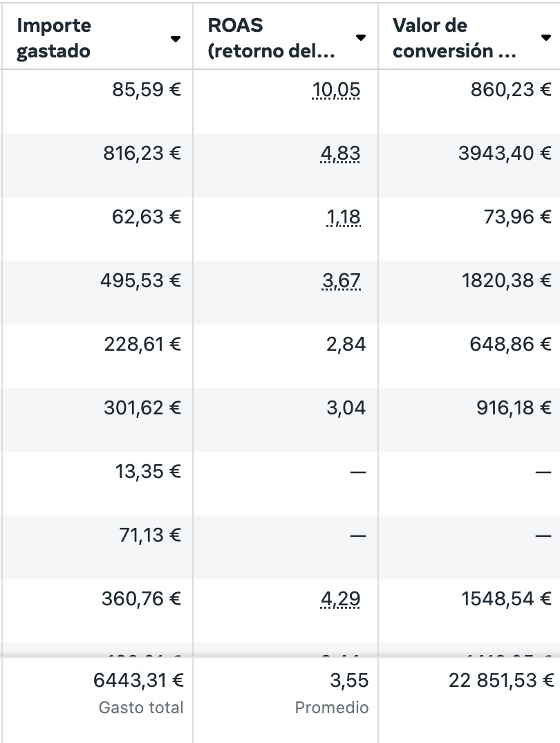
Task: Select the 1820,38 € conversion value cell
Action: click(507, 280)
